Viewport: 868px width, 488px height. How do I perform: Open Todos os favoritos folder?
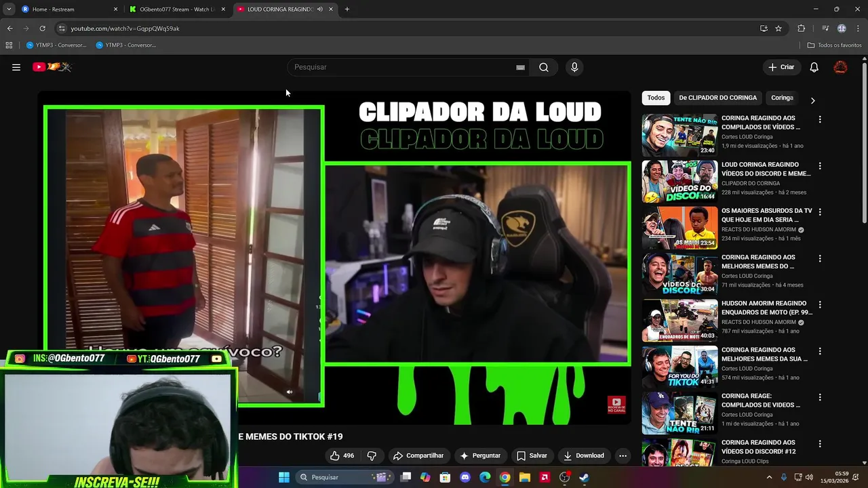point(835,45)
